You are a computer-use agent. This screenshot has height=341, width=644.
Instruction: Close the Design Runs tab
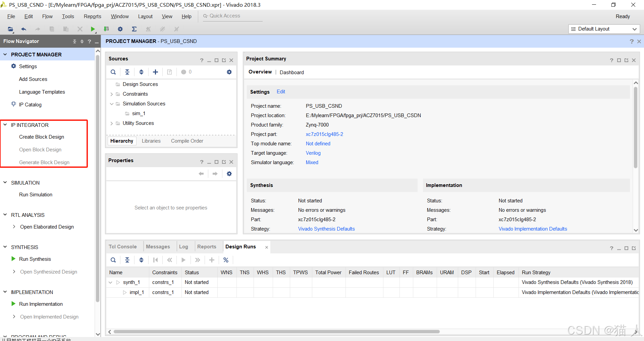267,247
